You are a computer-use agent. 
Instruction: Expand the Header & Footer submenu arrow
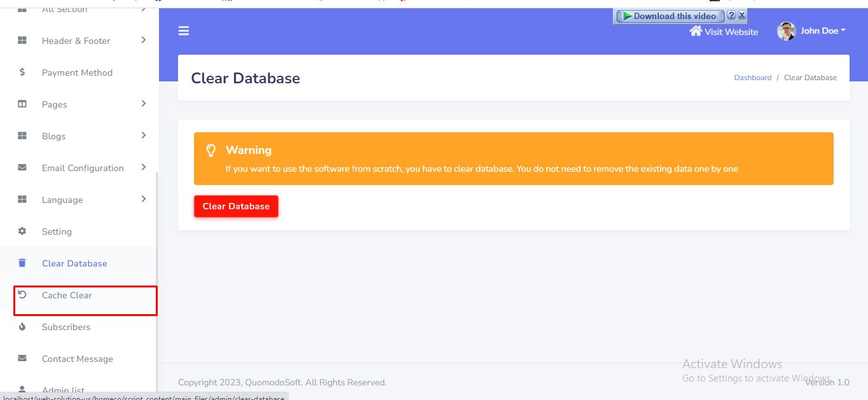coord(144,40)
